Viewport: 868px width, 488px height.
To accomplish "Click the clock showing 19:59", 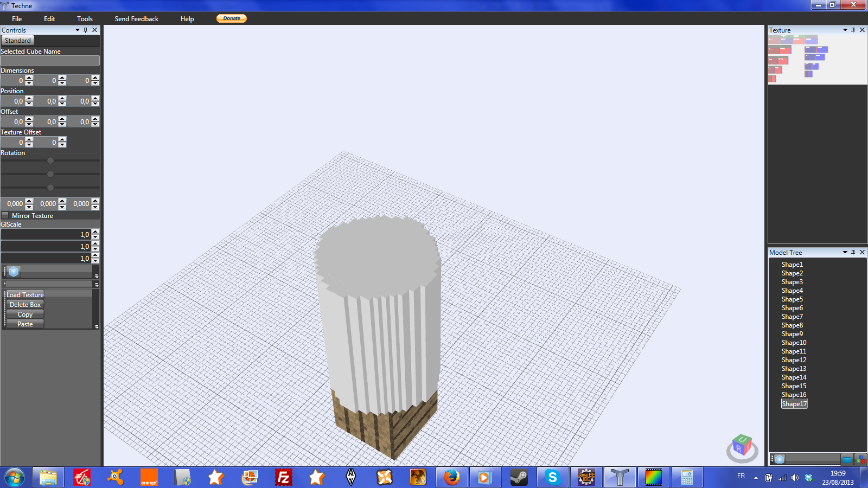I will tap(838, 473).
